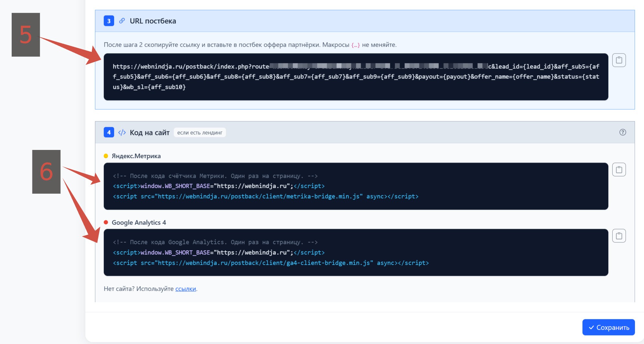
Task: Click the code brackets icon beside Код на сайт
Action: coord(122,132)
